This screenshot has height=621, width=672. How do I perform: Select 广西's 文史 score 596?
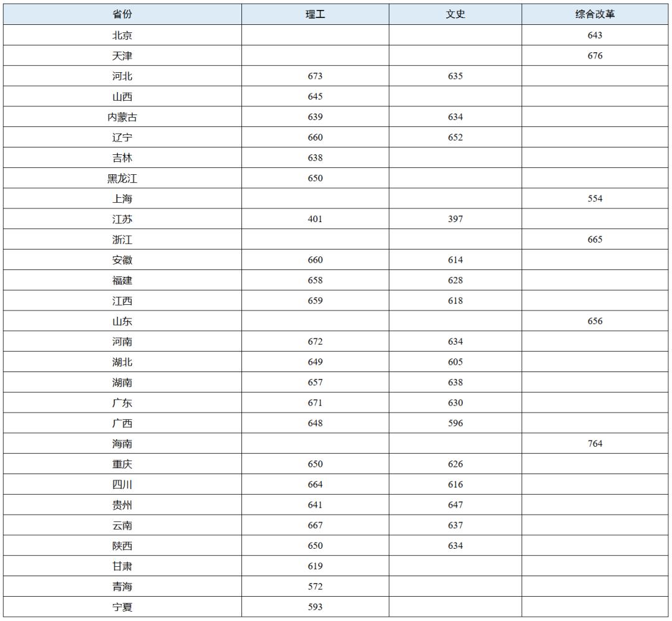(x=455, y=423)
